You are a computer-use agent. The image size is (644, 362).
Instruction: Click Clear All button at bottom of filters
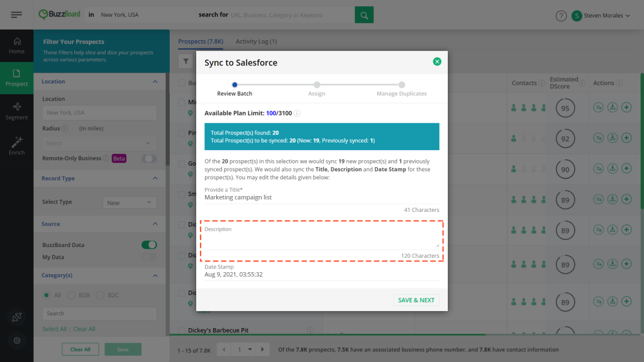click(80, 349)
